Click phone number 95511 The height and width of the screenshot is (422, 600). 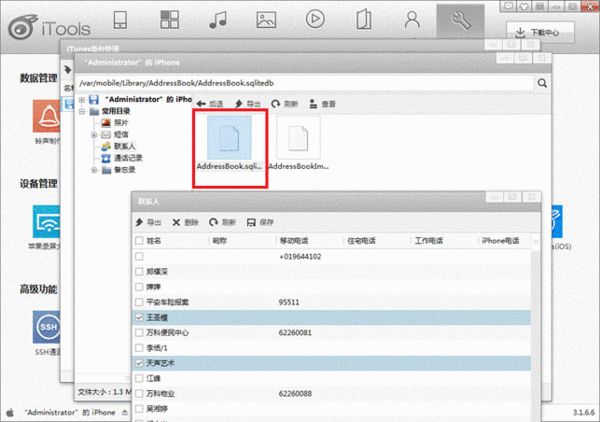coord(289,302)
